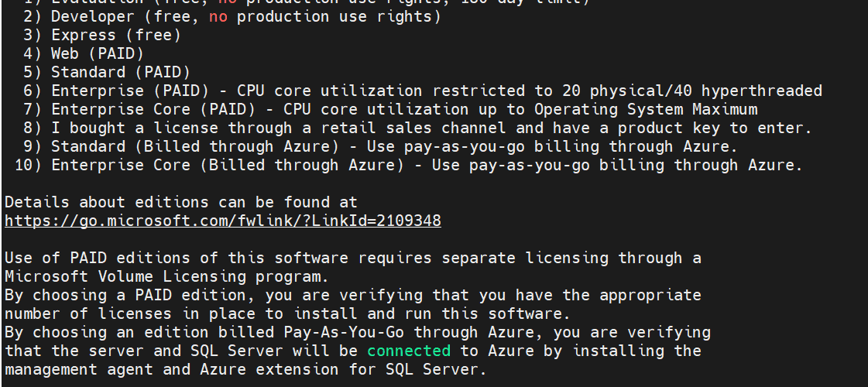Select the '10) Enterprise Core (Billed through Azure)' line
The width and height of the screenshot is (868, 387).
tap(409, 165)
